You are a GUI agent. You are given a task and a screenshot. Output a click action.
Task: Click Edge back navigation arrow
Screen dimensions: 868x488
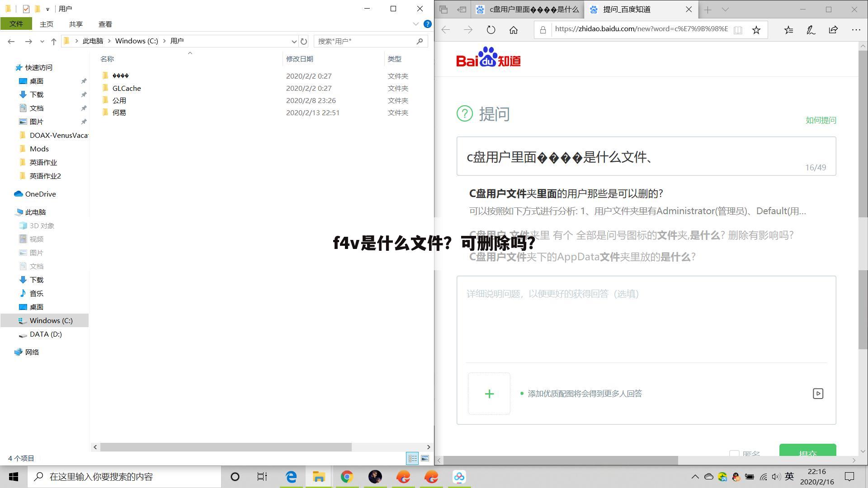coord(446,30)
